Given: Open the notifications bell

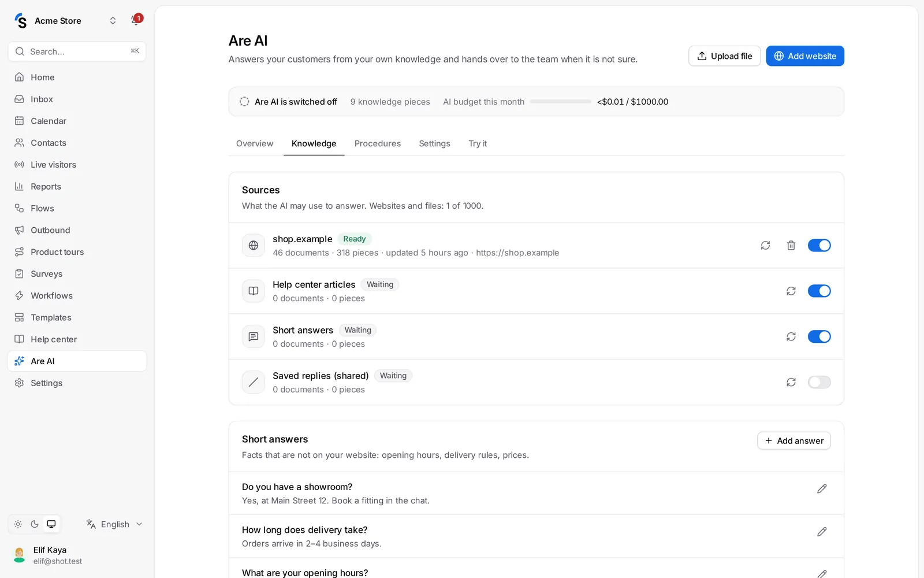Looking at the screenshot, I should point(136,20).
